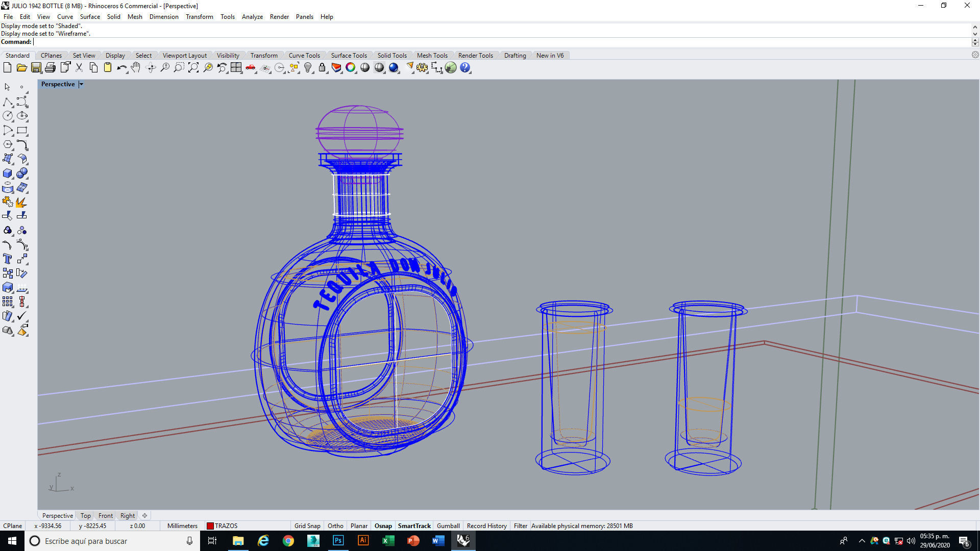Click the Options gear icon in toolbar
This screenshot has height=551, width=980.
pos(422,68)
